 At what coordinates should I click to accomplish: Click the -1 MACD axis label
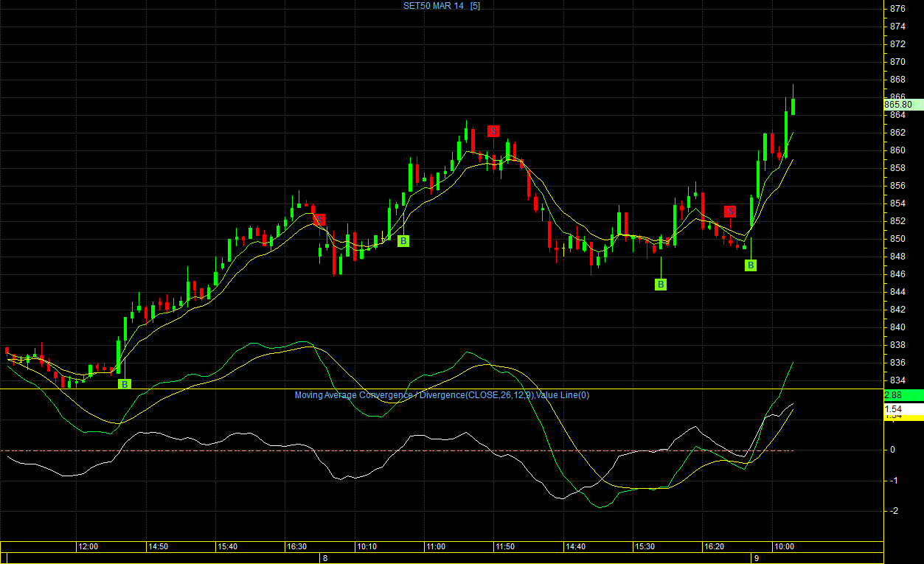894,481
